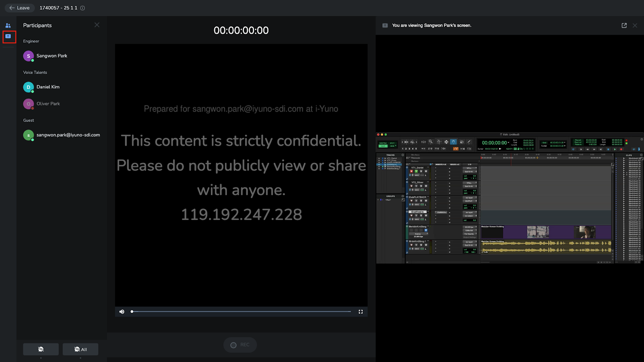Screen dimensions: 644x362
Task: Start recording with the REC button
Action: pyautogui.click(x=240, y=345)
